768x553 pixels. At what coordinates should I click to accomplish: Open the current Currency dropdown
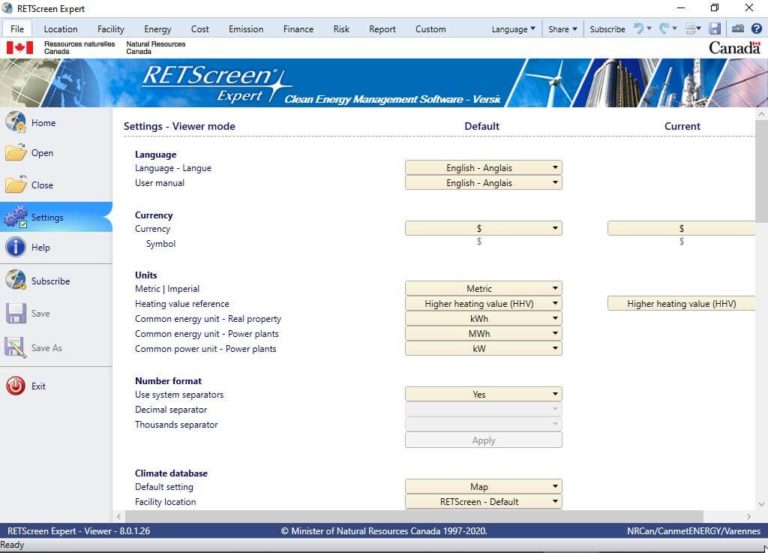coord(681,228)
